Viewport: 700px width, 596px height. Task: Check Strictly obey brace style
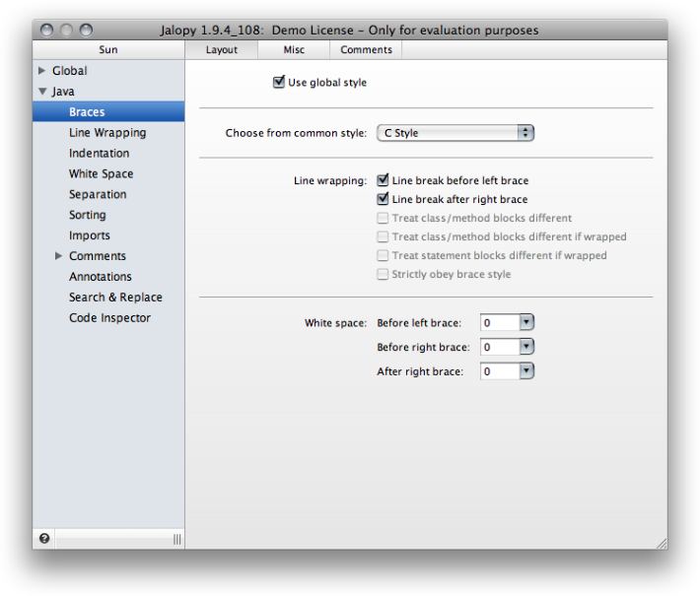point(383,274)
